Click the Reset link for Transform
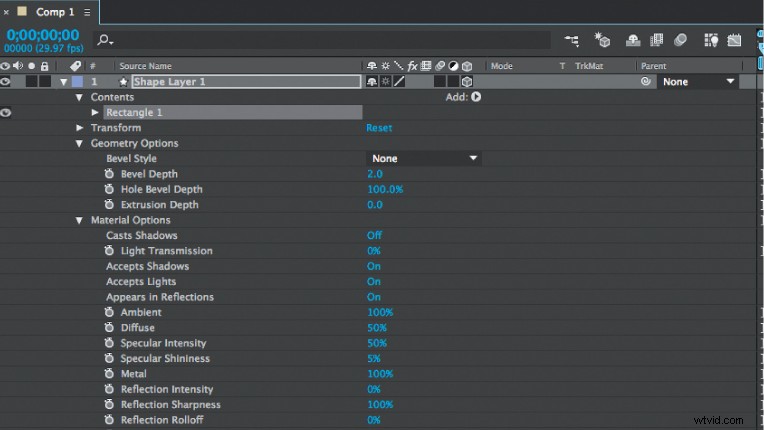The image size is (764, 430). click(379, 128)
